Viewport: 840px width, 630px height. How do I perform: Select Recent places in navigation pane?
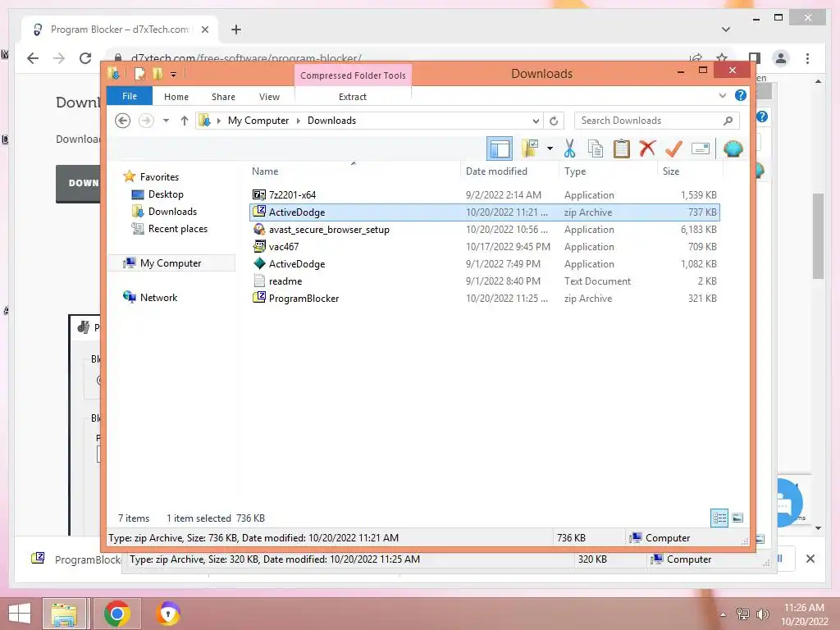pos(178,229)
